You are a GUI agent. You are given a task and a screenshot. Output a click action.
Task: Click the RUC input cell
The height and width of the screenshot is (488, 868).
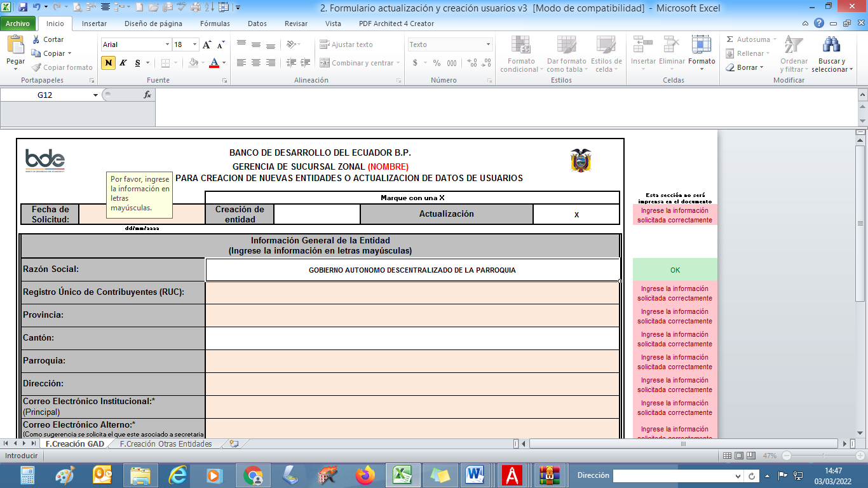412,292
